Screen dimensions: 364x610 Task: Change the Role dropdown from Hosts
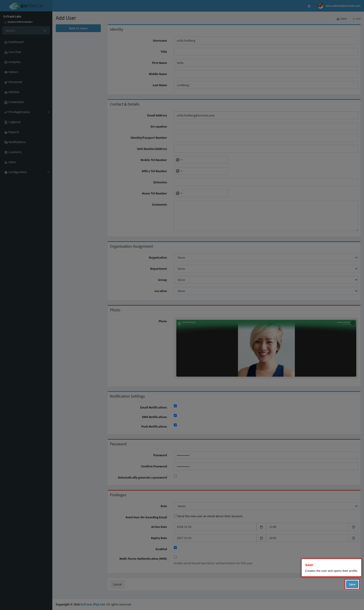[x=266, y=506]
